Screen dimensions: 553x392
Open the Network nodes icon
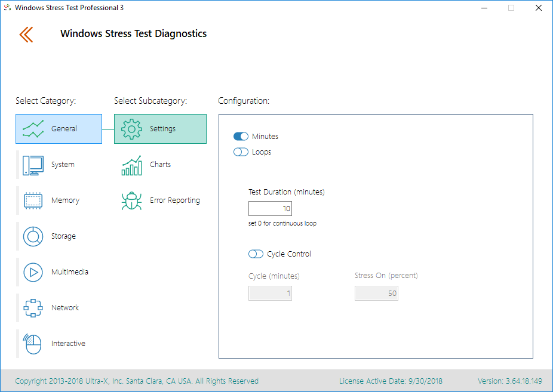tap(33, 308)
